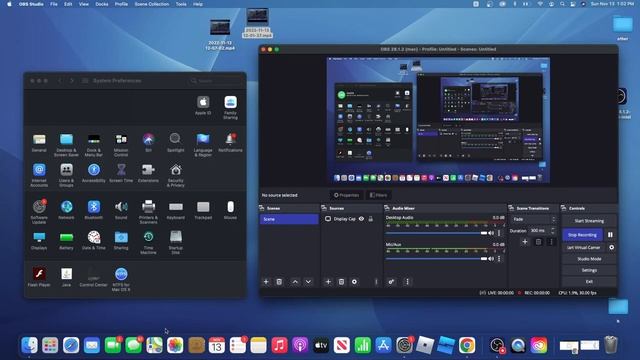Open Displays pane in System Preferences
This screenshot has height=360, width=640.
point(39,241)
